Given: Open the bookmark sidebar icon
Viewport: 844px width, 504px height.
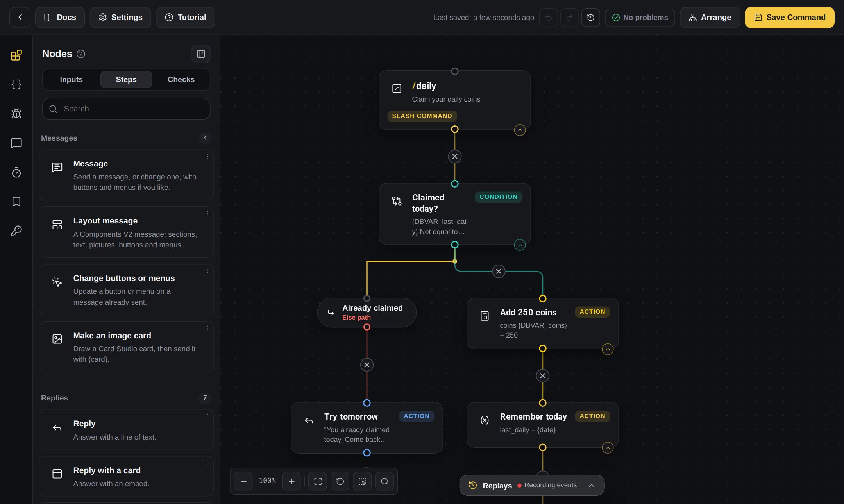Looking at the screenshot, I should tap(16, 202).
